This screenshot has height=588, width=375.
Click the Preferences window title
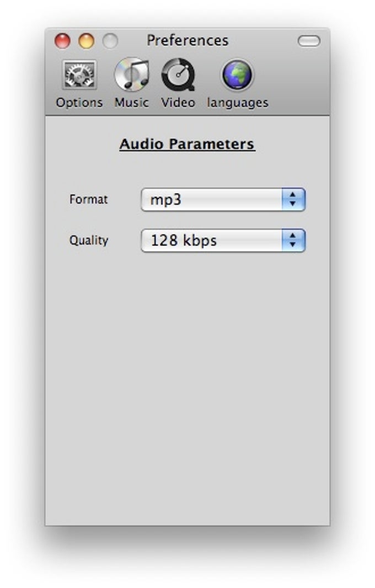point(187,40)
